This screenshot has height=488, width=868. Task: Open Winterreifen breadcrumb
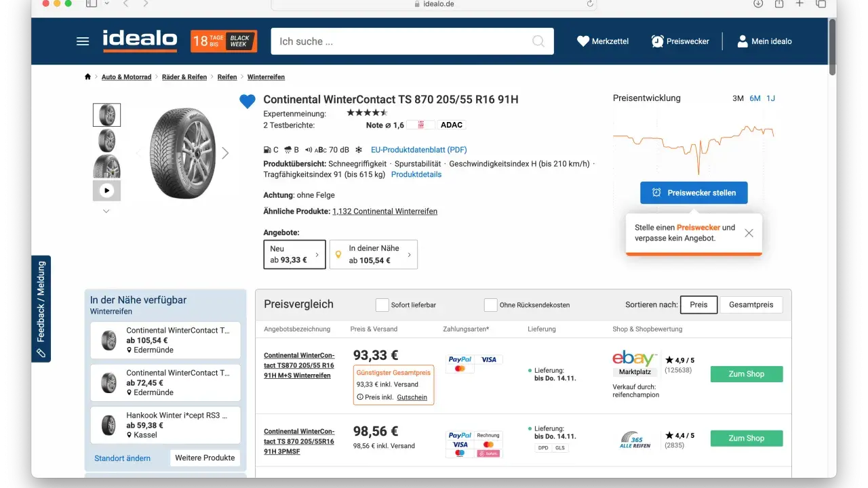tap(266, 77)
